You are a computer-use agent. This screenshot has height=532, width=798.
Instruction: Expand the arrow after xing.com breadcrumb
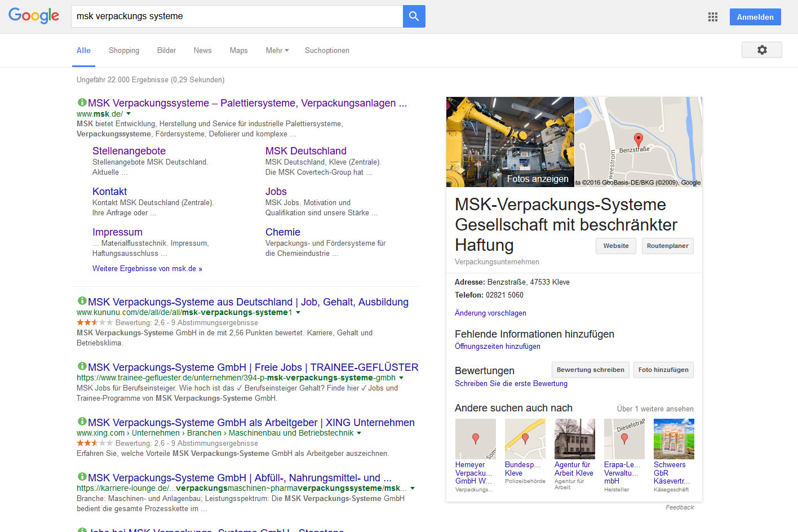pos(359,433)
